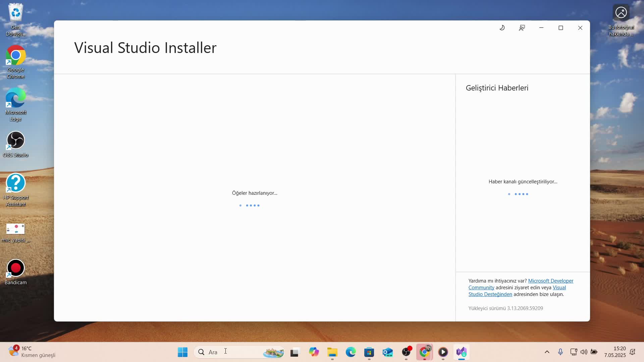The image size is (644, 362).
Task: Select the OBS Studio desktop shortcut
Action: click(16, 144)
